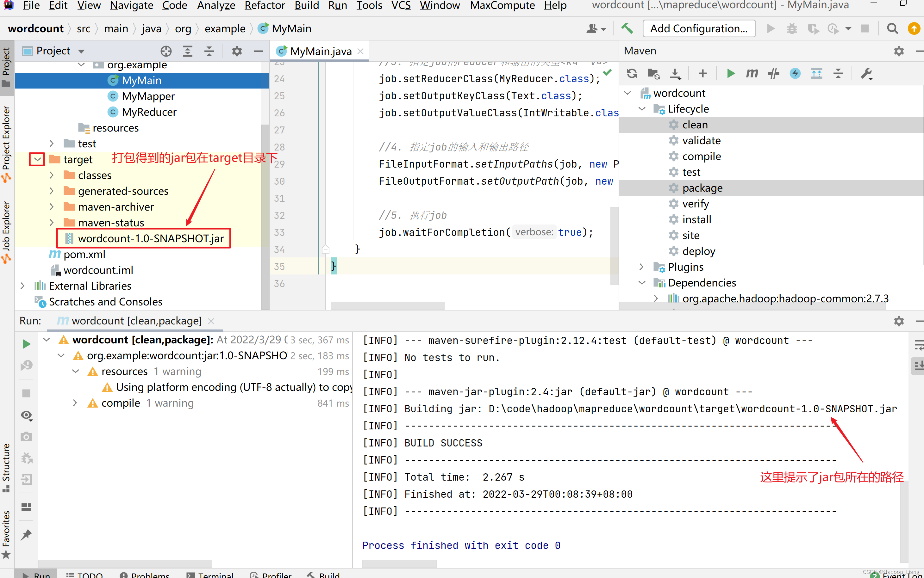Open Search Everywhere with the magnifier icon

pos(892,28)
